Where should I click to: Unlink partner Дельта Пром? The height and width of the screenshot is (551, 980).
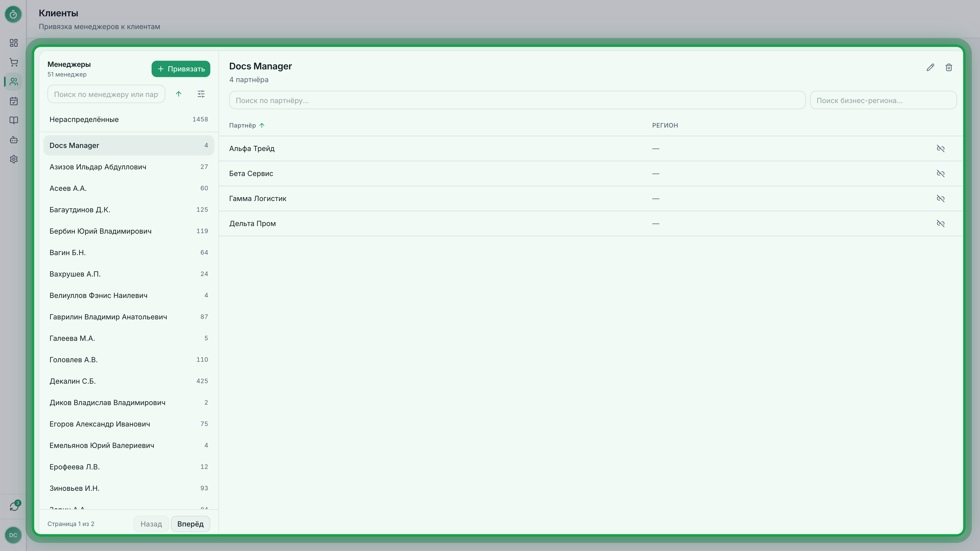940,224
